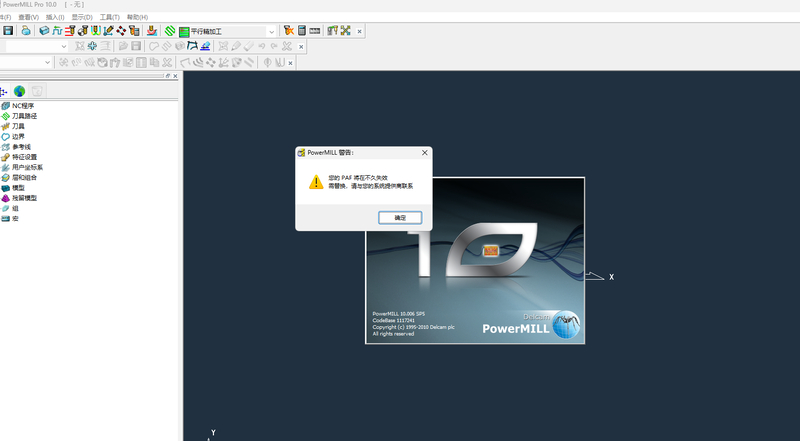
Task: Close the third toolbar with its X
Action: (x=290, y=63)
